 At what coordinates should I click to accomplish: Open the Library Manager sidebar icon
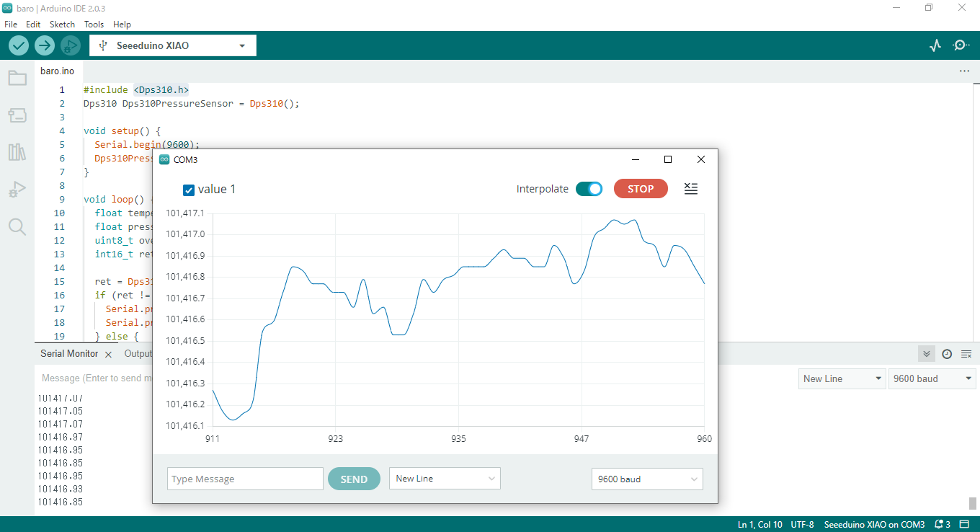point(17,152)
